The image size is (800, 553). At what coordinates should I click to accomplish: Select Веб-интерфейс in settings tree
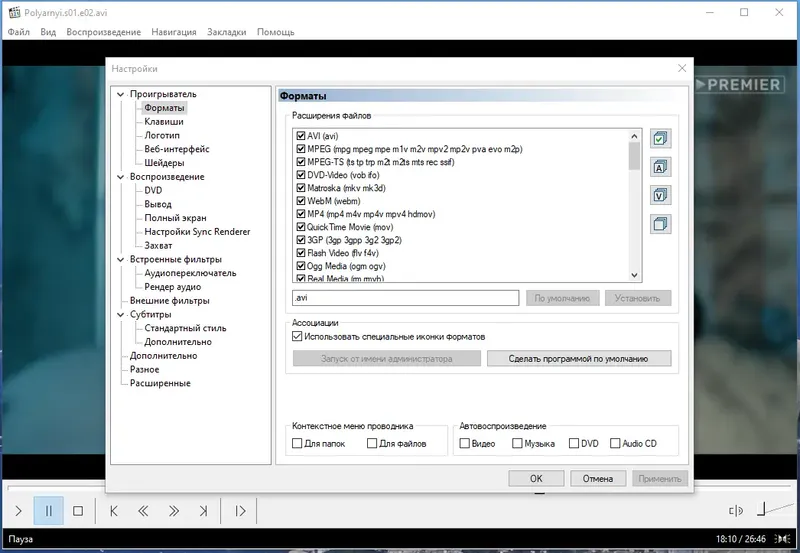click(x=177, y=149)
